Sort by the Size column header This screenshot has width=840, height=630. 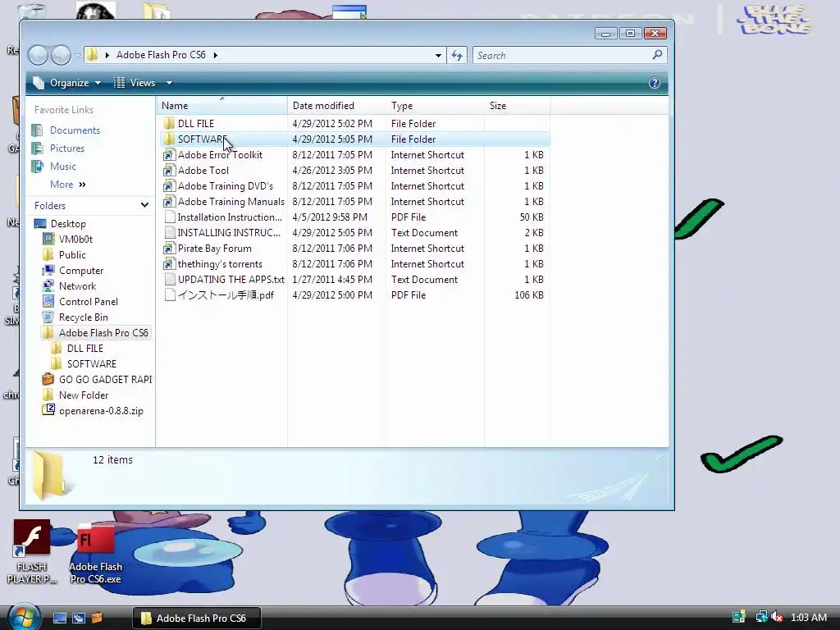point(517,106)
